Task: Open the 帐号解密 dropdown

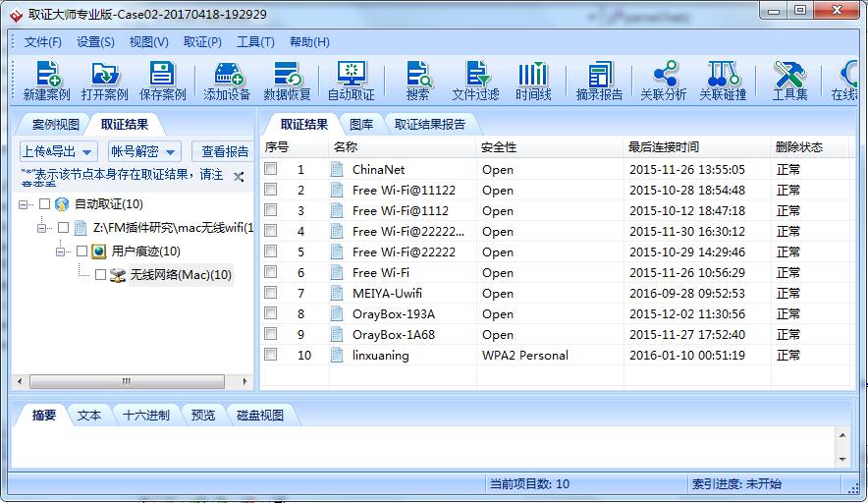Action: click(x=144, y=151)
